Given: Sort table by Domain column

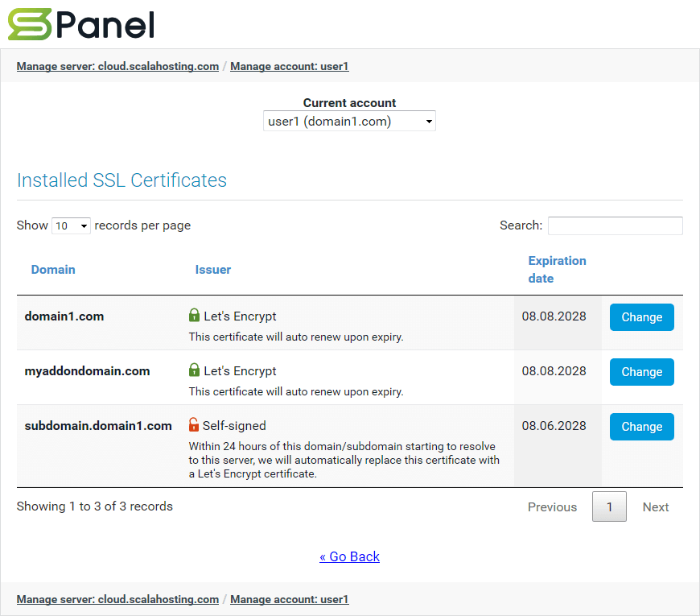Looking at the screenshot, I should click(x=53, y=270).
